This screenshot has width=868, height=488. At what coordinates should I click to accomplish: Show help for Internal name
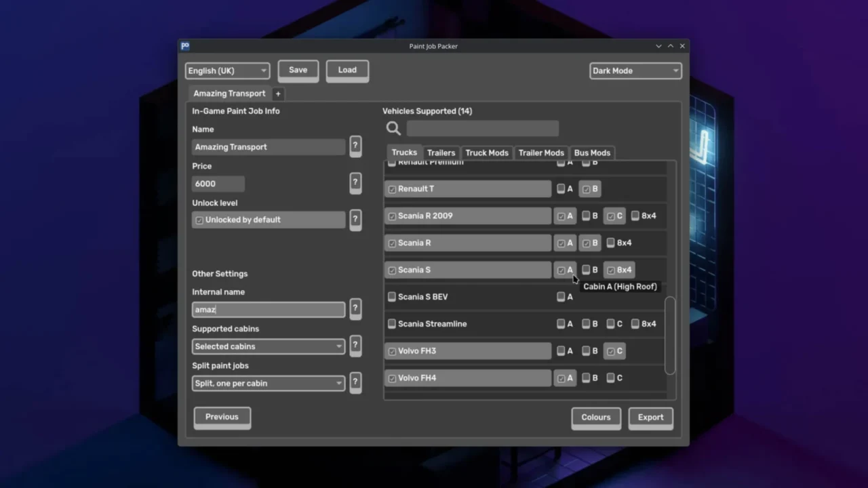(355, 309)
